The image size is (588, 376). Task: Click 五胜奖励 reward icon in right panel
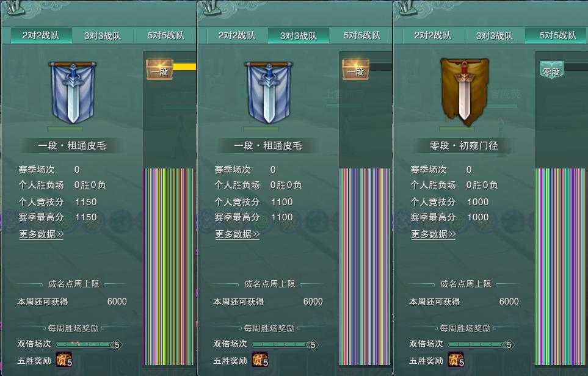(x=456, y=360)
